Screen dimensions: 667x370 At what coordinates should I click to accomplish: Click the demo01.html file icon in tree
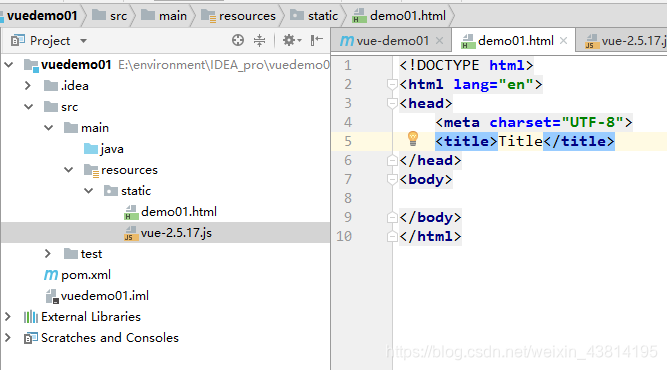[x=131, y=212]
